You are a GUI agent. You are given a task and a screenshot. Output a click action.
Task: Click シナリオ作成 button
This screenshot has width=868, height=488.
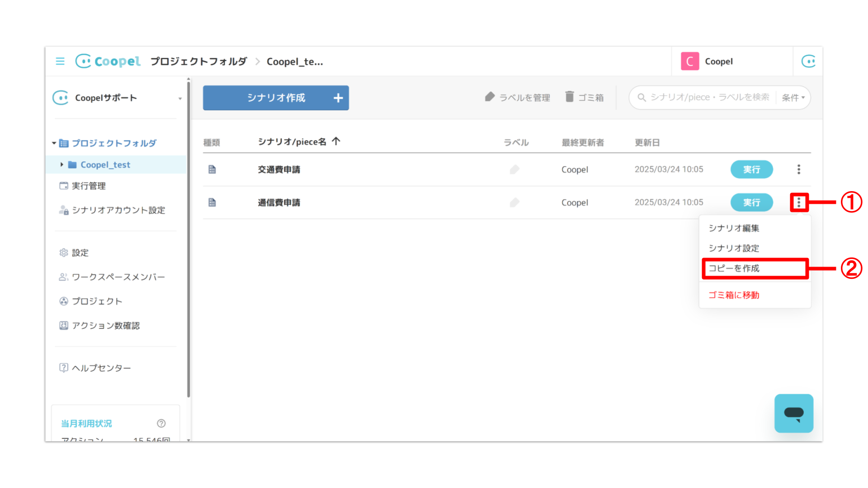(x=276, y=98)
